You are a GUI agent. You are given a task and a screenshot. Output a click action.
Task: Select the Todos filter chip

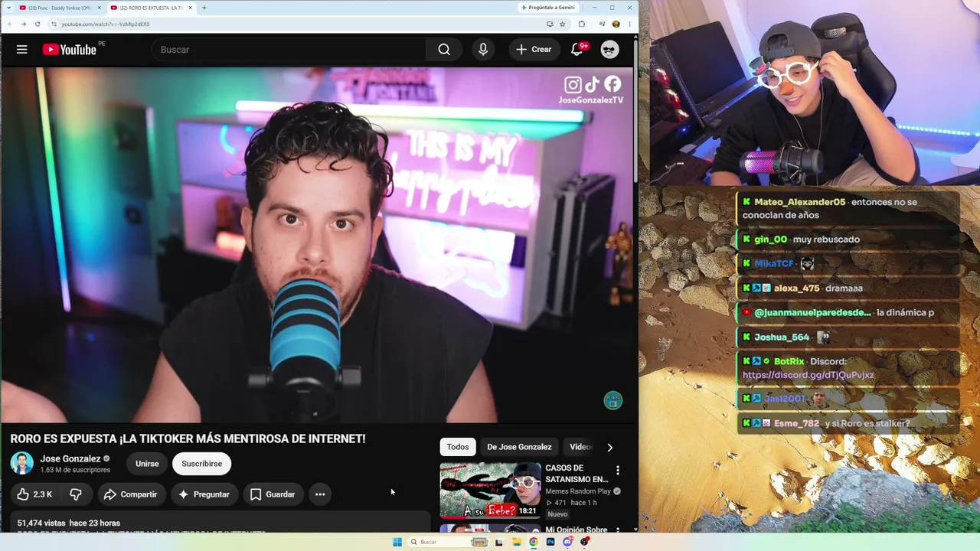[458, 447]
